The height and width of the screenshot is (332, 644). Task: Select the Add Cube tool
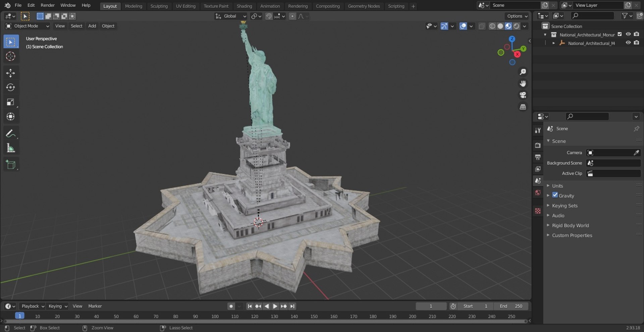[11, 164]
